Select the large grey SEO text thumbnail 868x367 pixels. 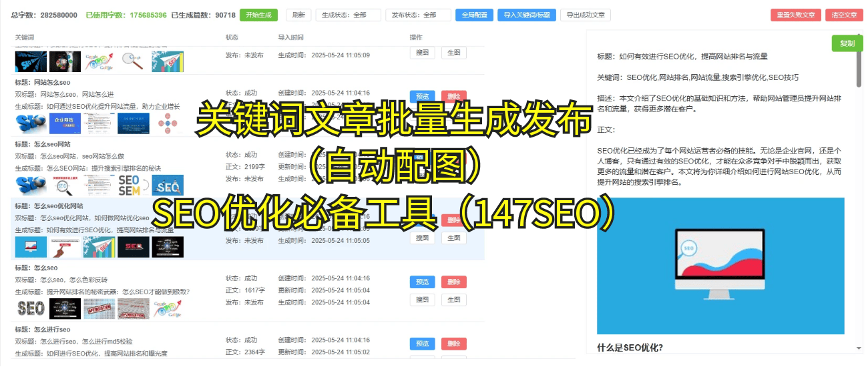coord(31,308)
